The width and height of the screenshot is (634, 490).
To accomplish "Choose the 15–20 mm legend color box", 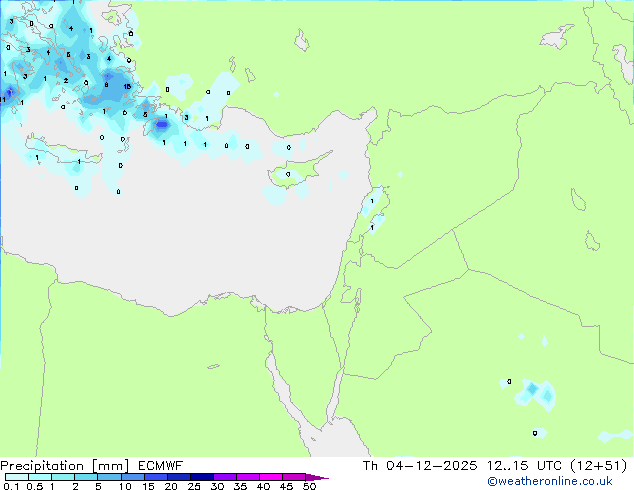I will (155, 477).
